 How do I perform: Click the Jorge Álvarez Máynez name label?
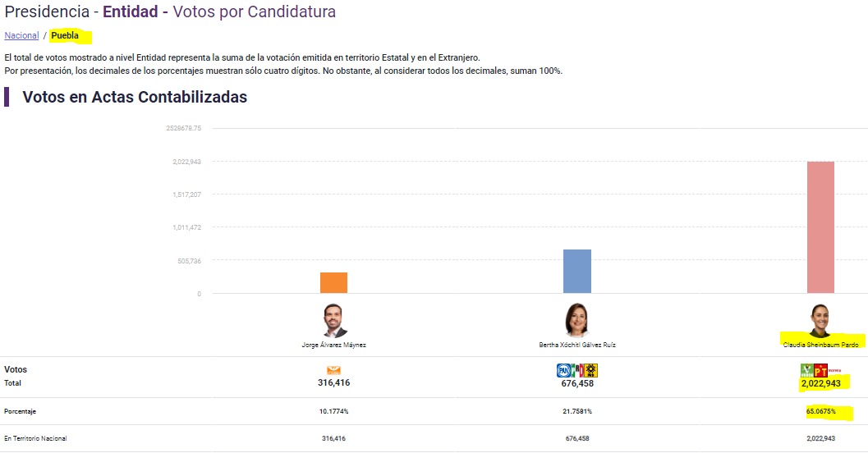pyautogui.click(x=333, y=345)
